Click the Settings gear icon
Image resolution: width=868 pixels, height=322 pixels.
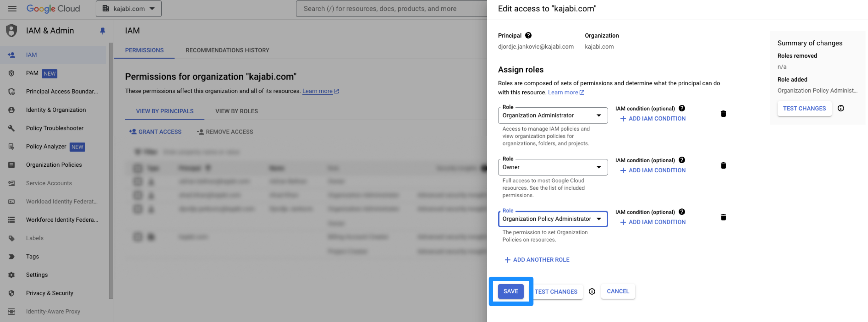tap(11, 275)
